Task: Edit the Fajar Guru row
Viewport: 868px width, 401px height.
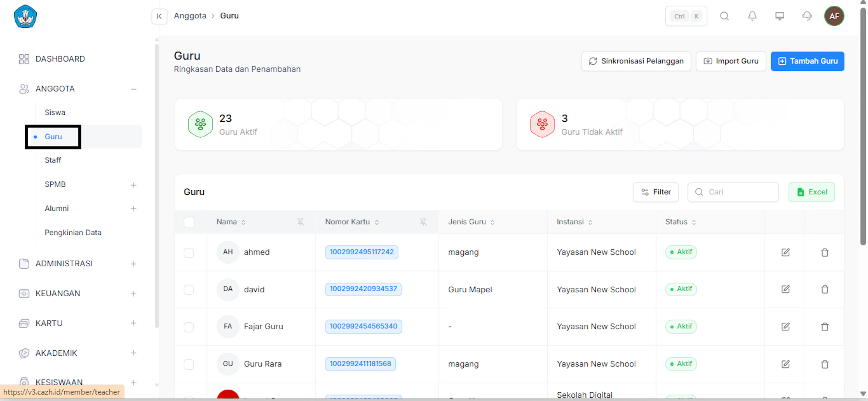Action: point(785,327)
